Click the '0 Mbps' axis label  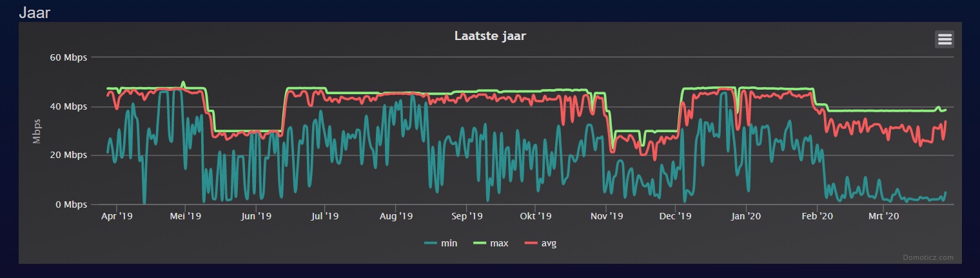(71, 204)
